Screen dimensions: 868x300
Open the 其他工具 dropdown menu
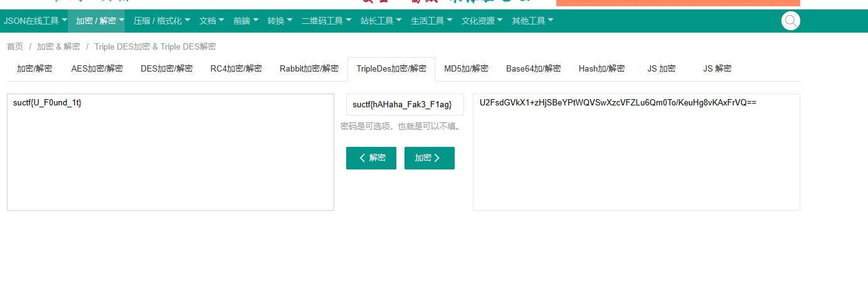[x=532, y=21]
